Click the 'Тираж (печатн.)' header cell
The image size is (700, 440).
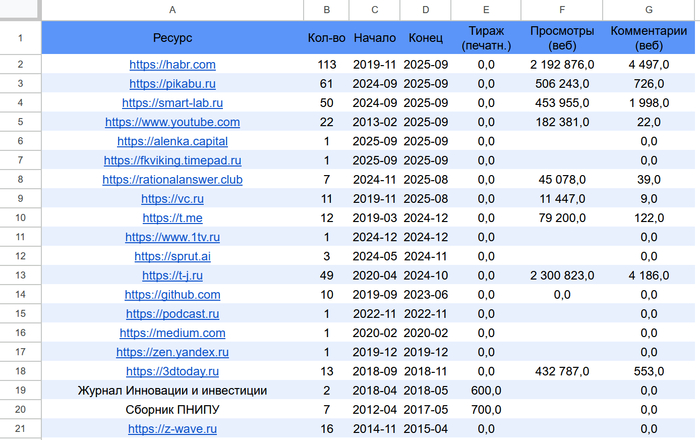486,38
